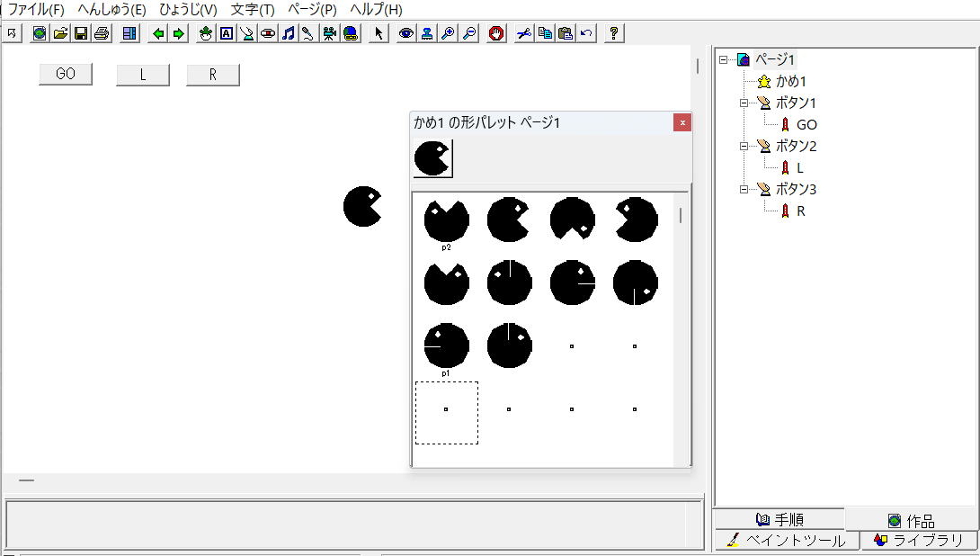
Task: Click the R button on the page
Action: pos(212,75)
